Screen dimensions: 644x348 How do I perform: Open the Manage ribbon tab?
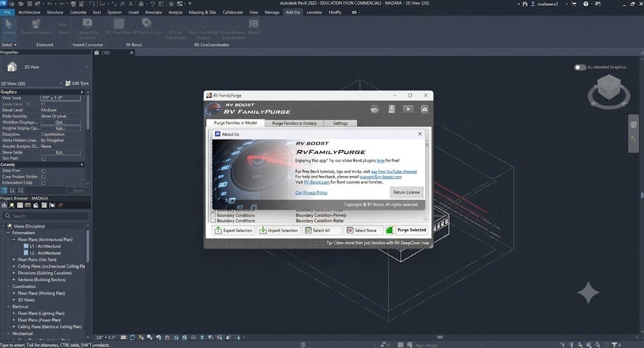[x=272, y=13]
